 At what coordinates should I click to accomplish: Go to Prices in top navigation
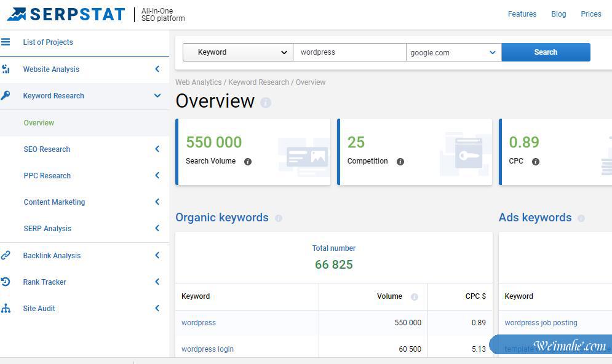click(590, 14)
